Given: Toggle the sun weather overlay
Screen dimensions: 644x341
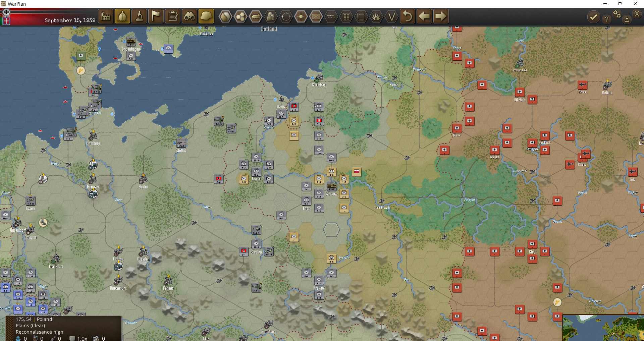Looking at the screenshot, I should click(x=301, y=16).
